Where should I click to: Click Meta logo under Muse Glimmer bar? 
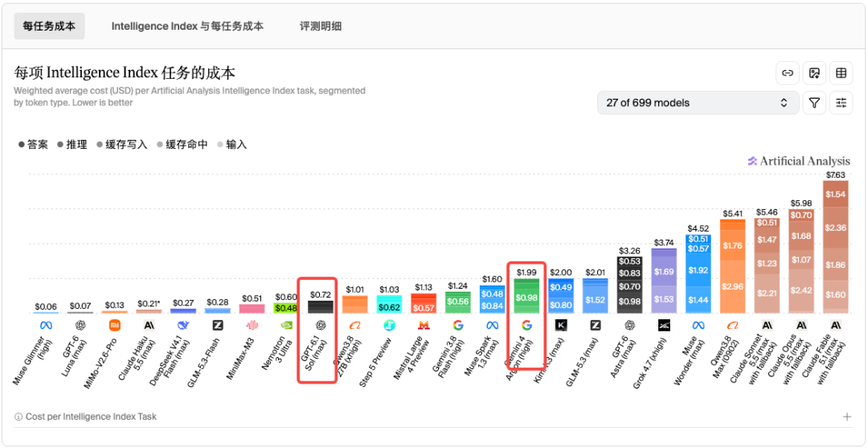[46, 325]
